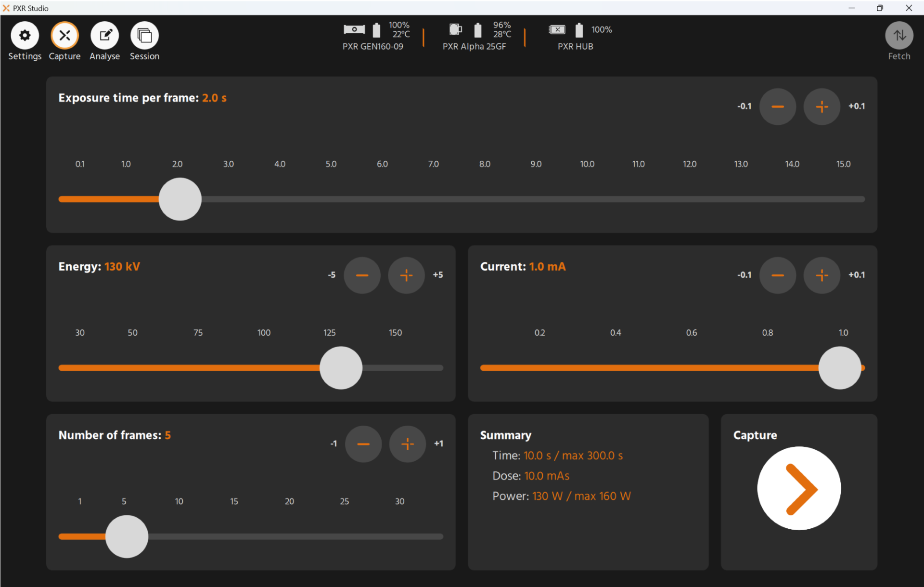Screen dimensions: 924x587
Task: Reduce current by 0.1 mA
Action: pos(777,275)
